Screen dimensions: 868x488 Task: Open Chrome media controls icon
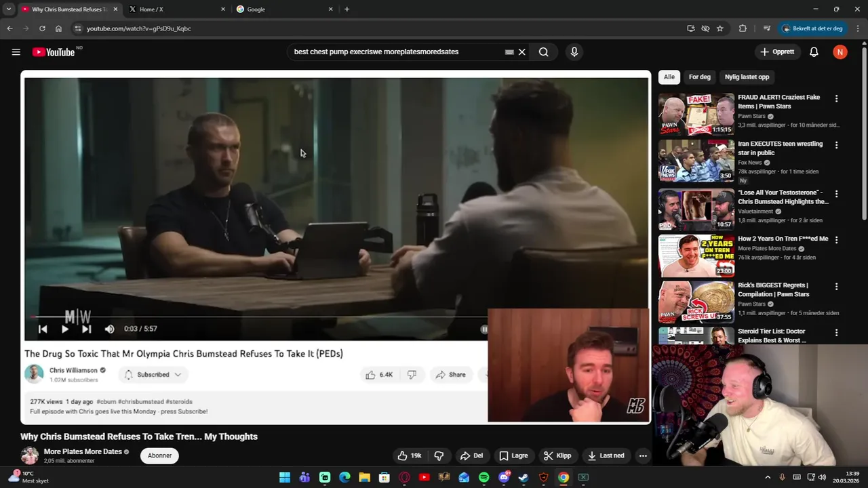point(767,28)
